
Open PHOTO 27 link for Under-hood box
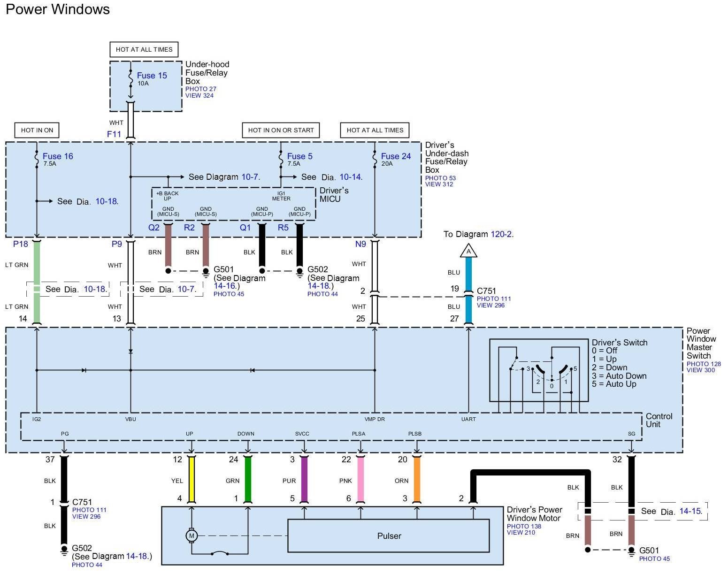200,89
